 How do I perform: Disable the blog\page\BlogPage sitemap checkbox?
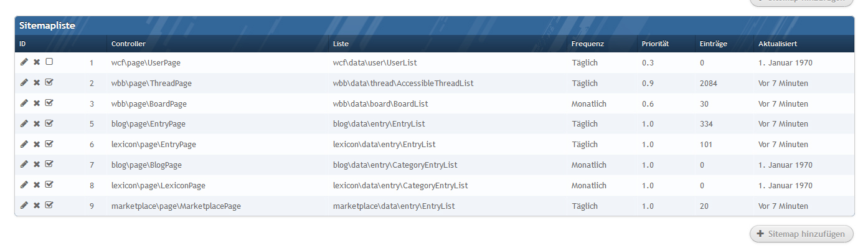pyautogui.click(x=49, y=165)
